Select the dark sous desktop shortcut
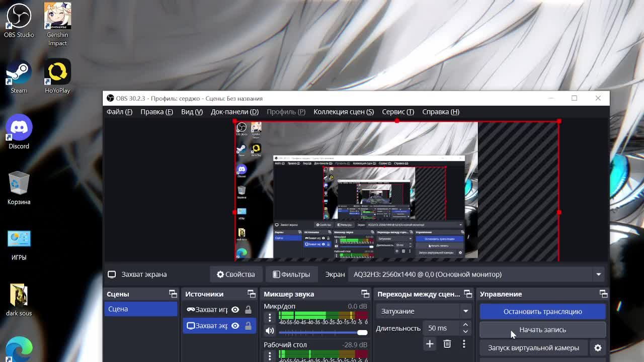644x362 pixels. click(19, 300)
